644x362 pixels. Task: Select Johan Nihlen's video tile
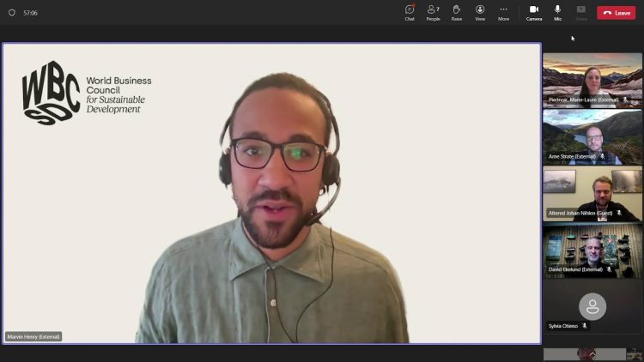592,194
